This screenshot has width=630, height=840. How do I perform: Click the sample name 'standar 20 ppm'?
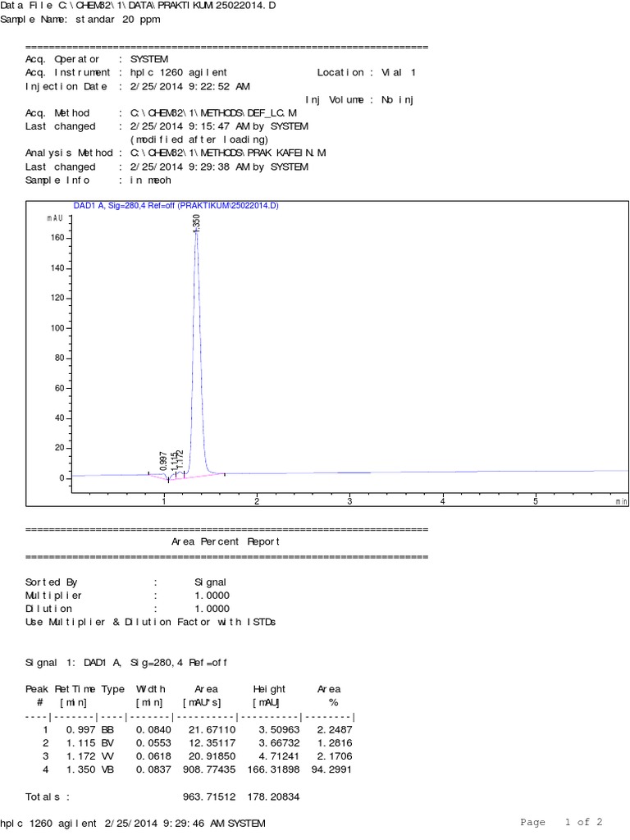pos(118,20)
